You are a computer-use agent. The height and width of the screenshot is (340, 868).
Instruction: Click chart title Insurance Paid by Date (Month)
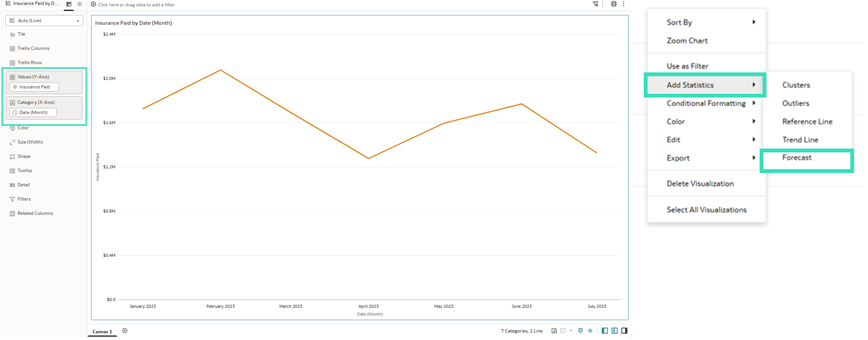(x=133, y=23)
